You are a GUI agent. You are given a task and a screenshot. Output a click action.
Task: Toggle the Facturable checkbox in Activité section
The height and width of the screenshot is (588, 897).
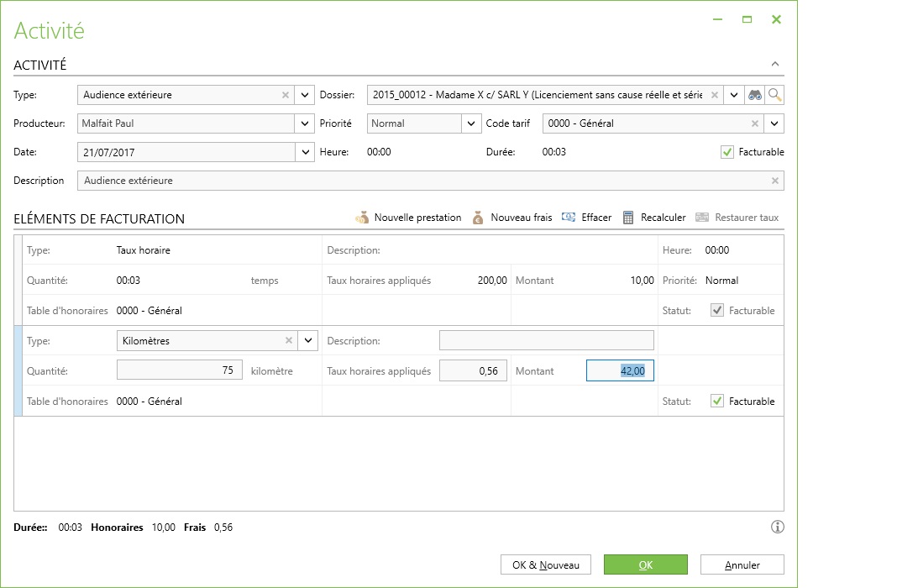[x=727, y=152]
